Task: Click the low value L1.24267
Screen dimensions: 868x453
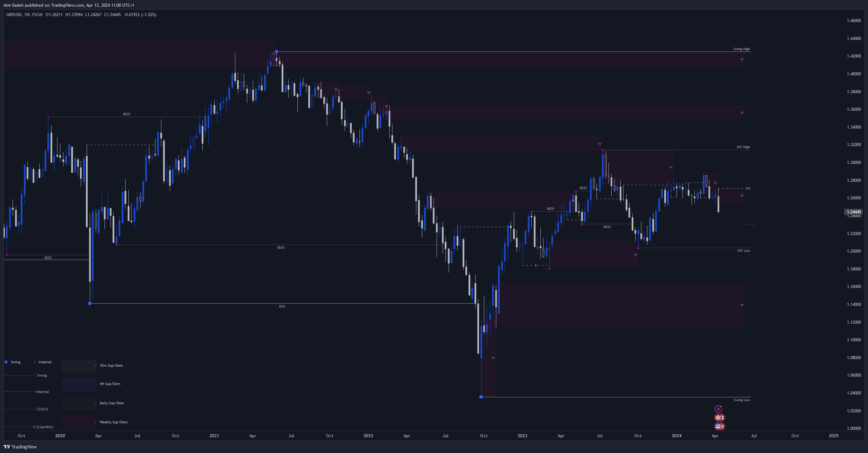Action: point(93,15)
